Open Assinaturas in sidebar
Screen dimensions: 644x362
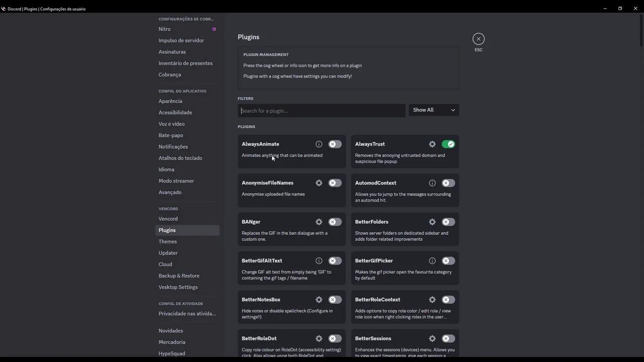(188, 52)
